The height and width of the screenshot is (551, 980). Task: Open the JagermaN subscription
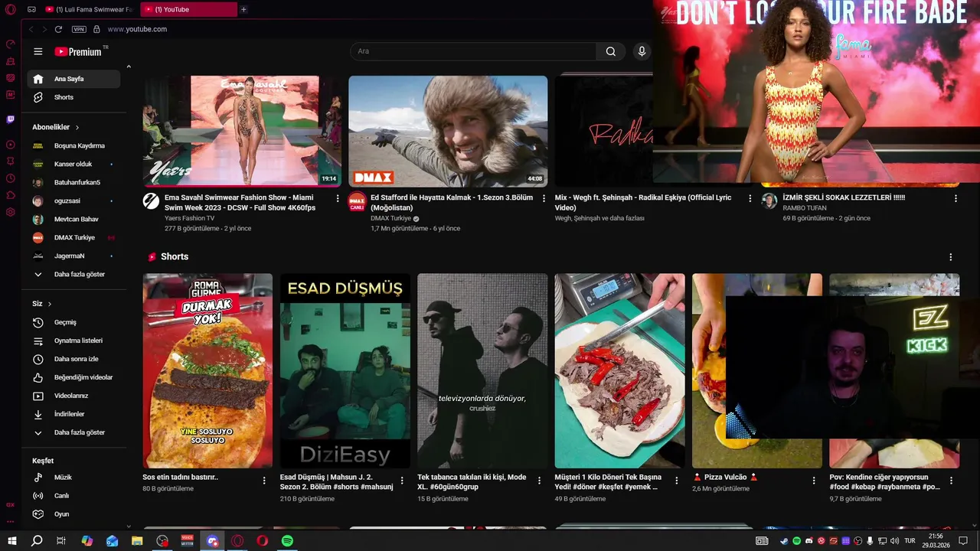(x=73, y=256)
